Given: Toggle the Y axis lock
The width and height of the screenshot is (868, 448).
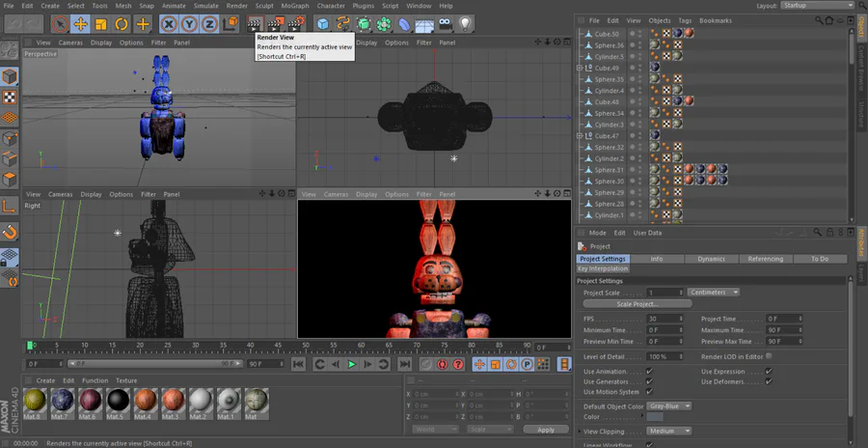Looking at the screenshot, I should (x=189, y=24).
